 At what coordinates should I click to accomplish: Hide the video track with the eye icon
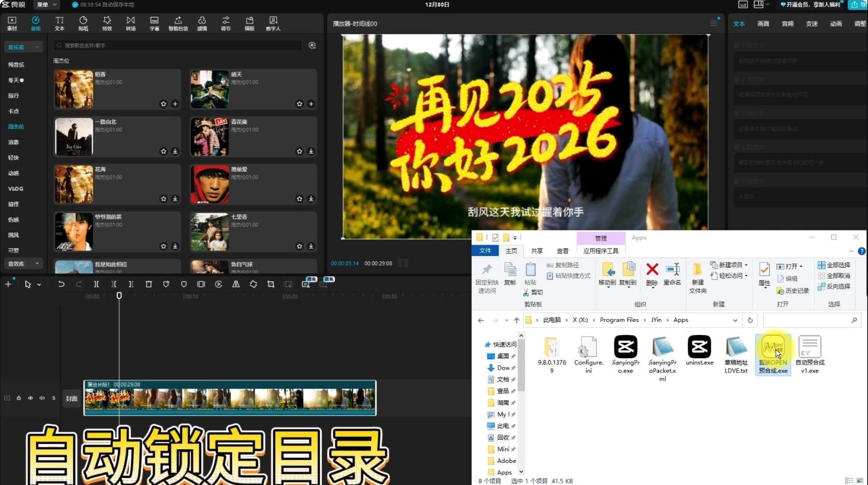tap(30, 398)
